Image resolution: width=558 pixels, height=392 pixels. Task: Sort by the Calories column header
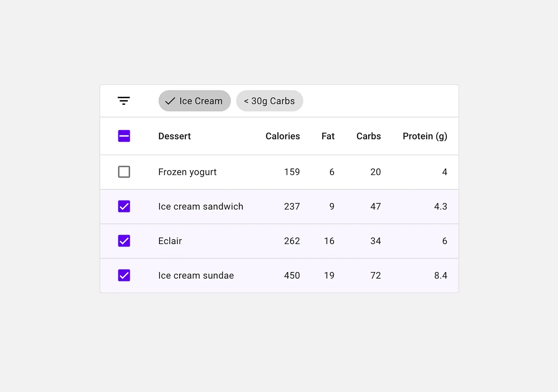click(x=283, y=136)
